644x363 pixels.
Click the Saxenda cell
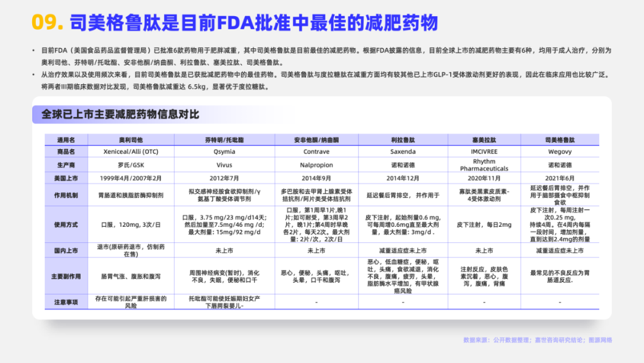pyautogui.click(x=403, y=152)
